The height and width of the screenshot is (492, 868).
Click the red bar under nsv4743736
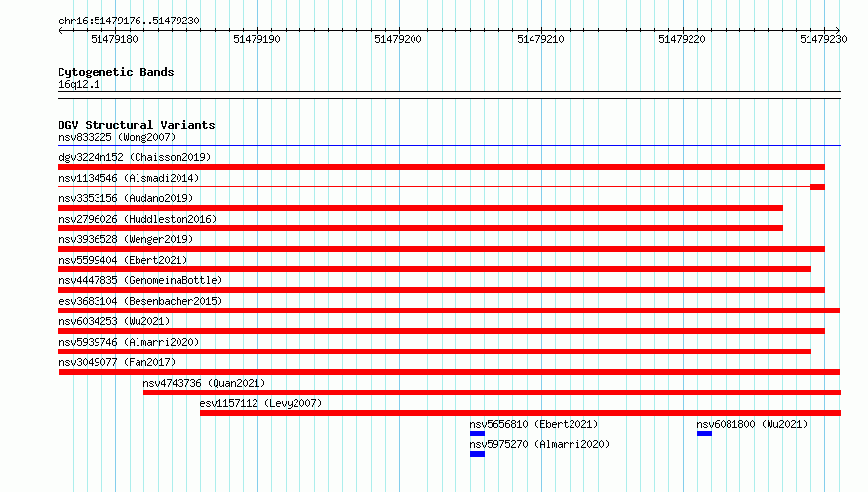tap(492, 392)
